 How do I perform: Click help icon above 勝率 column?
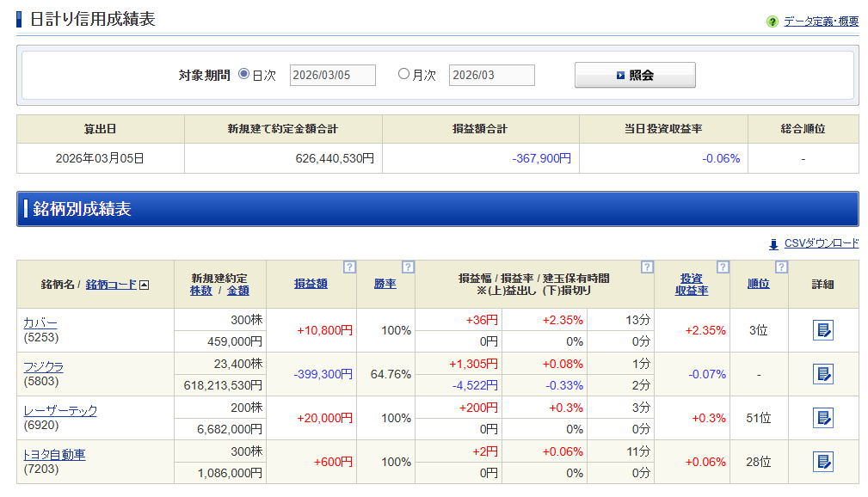(x=408, y=267)
